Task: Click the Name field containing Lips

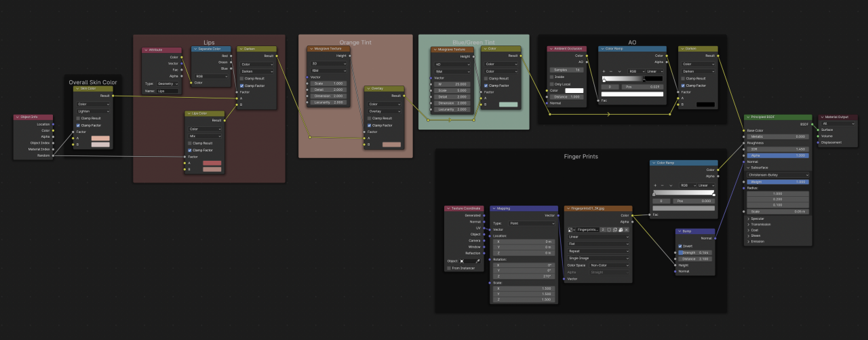Action: coord(167,90)
